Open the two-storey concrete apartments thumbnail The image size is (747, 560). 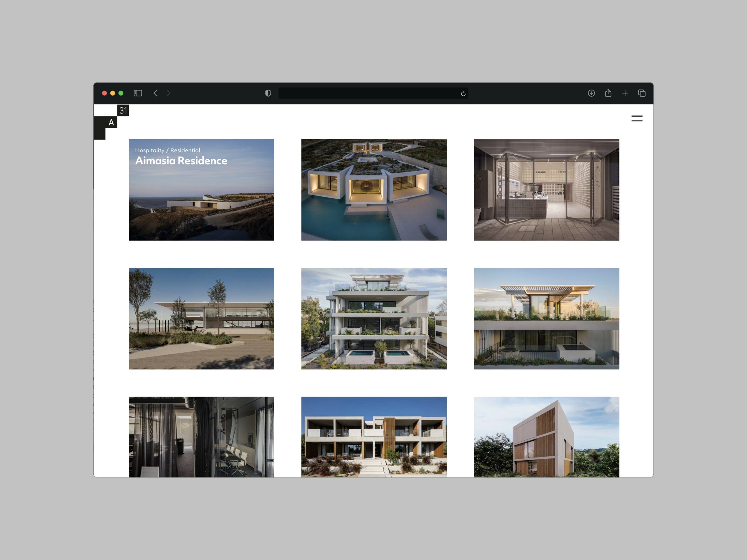(x=374, y=437)
